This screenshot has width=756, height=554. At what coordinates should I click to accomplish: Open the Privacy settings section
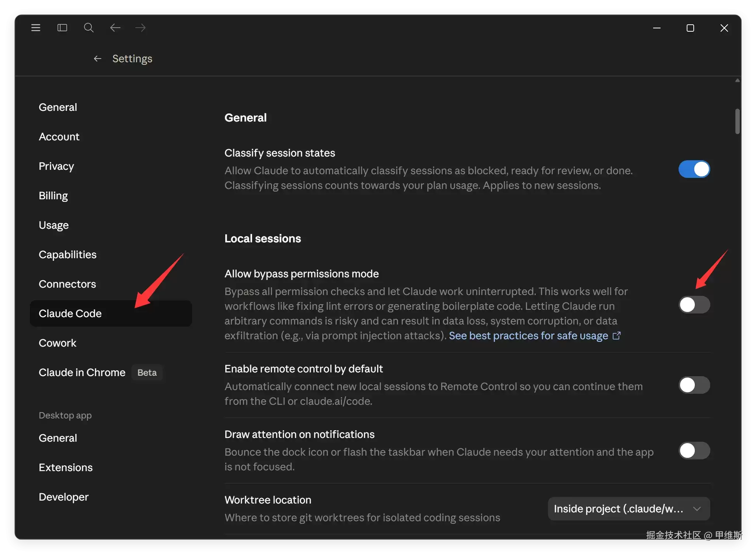tap(111, 166)
